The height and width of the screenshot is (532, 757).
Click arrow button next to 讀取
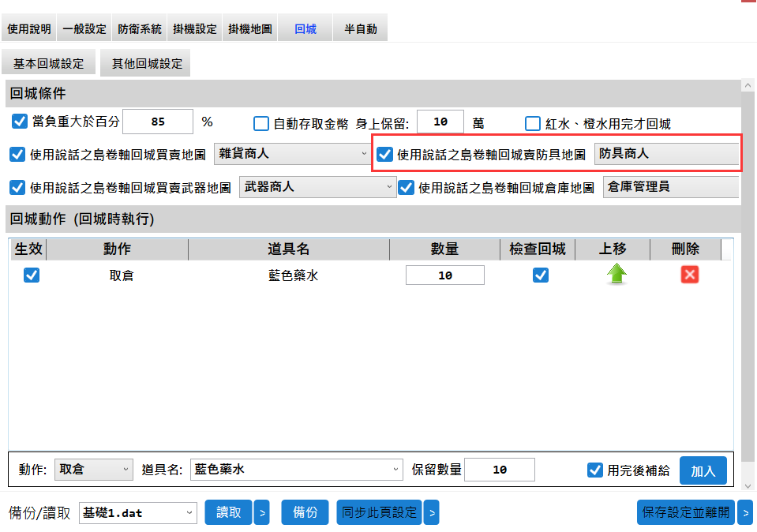(x=262, y=512)
